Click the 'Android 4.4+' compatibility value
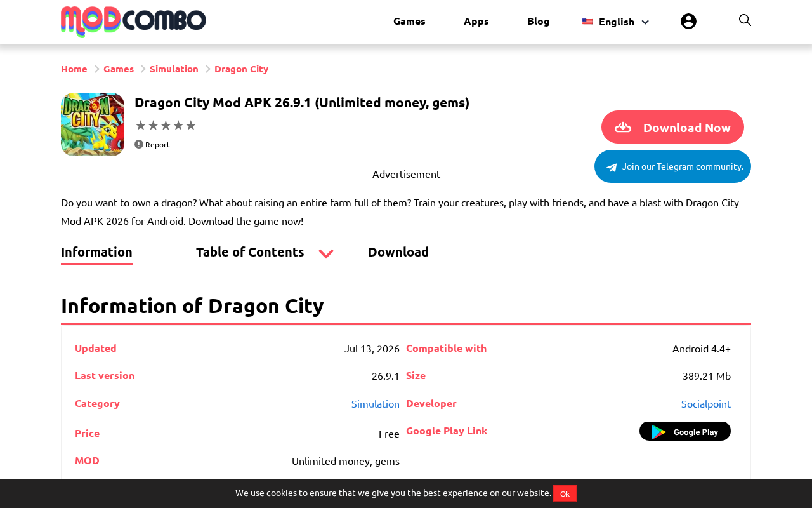The image size is (812, 508). point(702,349)
